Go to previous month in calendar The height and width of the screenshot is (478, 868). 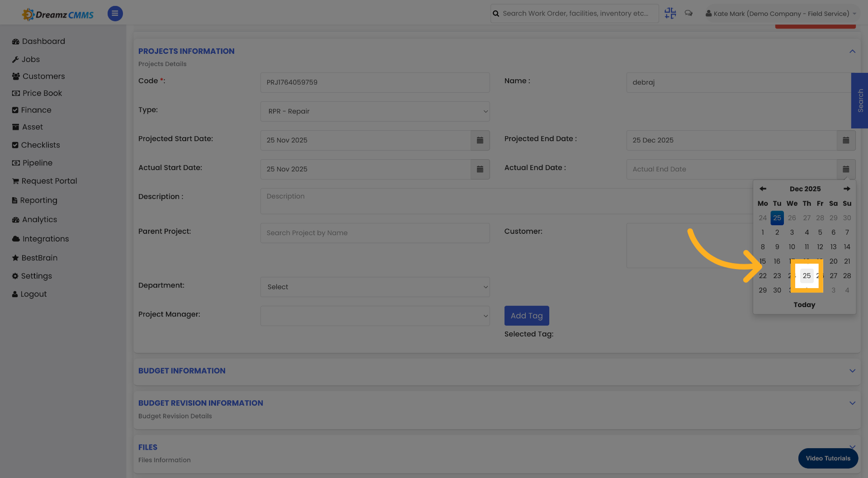click(763, 189)
